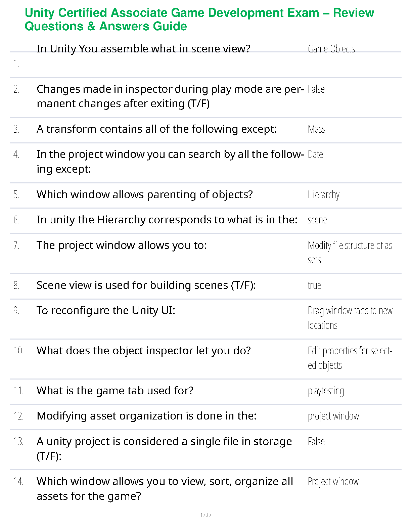This screenshot has height=532, width=411.
Task: Click the lowercase "scene" answer text
Action: pyautogui.click(x=317, y=220)
